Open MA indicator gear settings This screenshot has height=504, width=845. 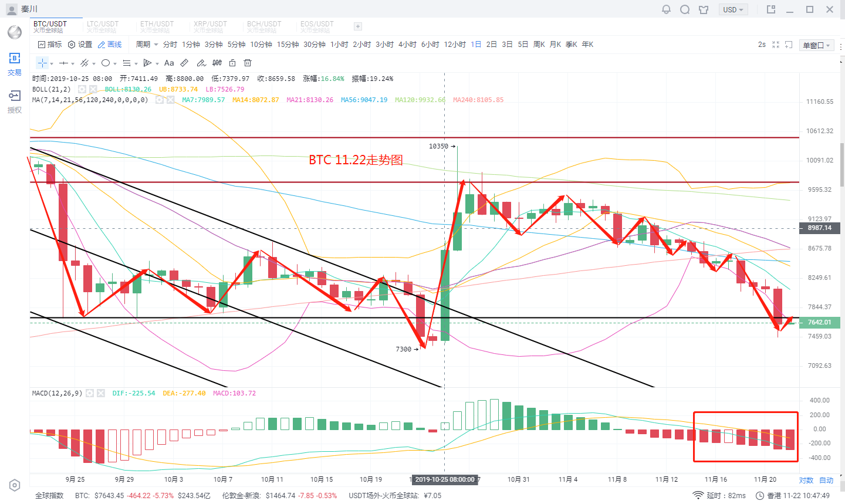tap(160, 100)
